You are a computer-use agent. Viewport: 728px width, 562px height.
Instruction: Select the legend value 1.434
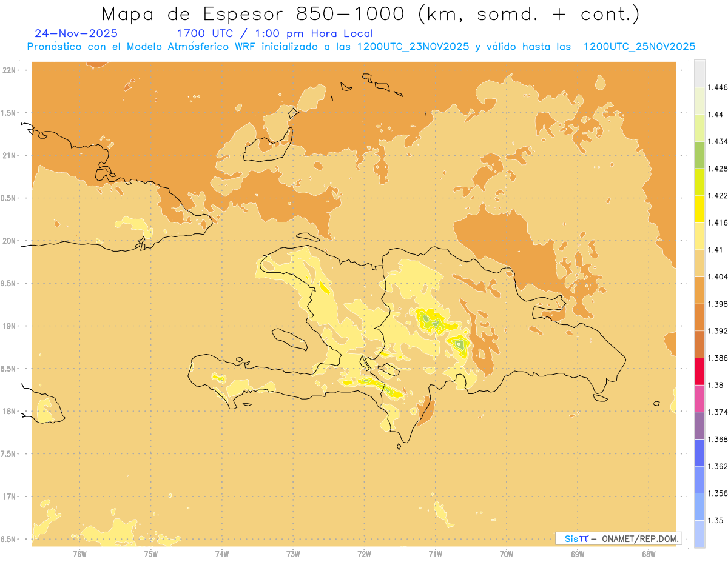click(x=719, y=141)
